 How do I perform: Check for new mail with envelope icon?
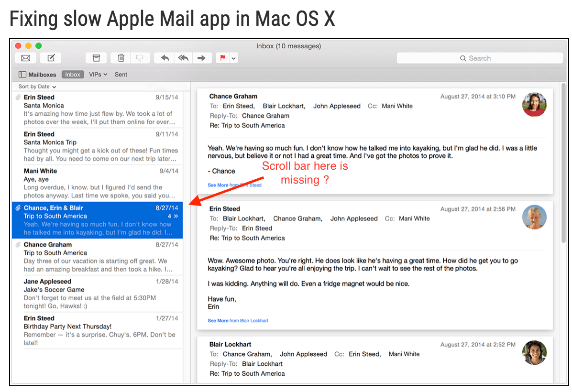click(x=25, y=57)
